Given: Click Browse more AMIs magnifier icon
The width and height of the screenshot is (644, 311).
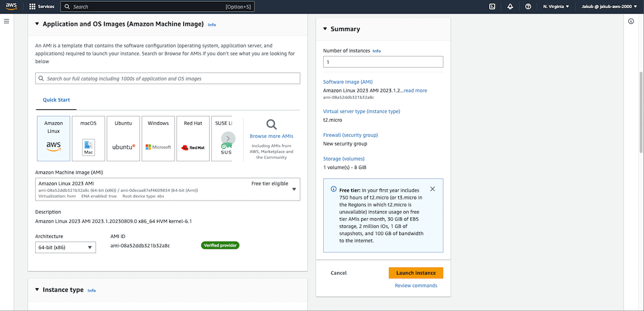Looking at the screenshot, I should coord(271,124).
